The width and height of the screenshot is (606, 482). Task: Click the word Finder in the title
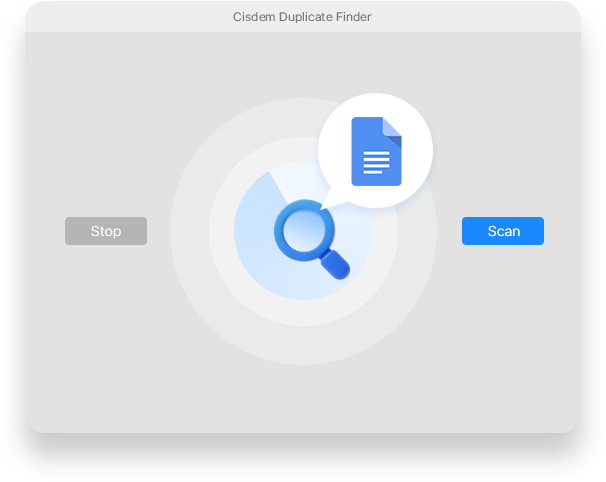(353, 17)
